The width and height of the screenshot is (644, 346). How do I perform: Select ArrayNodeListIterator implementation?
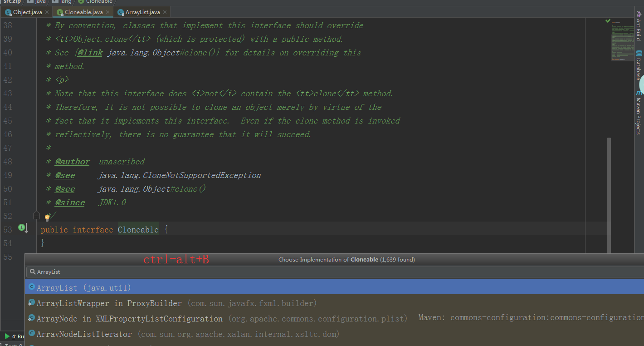click(x=334, y=334)
